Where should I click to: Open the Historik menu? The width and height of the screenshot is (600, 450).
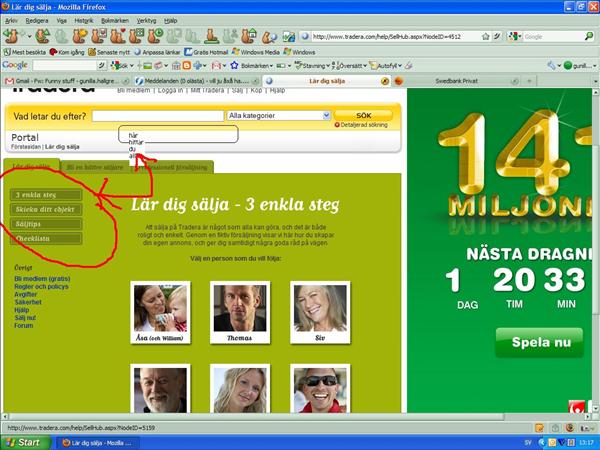pos(84,21)
